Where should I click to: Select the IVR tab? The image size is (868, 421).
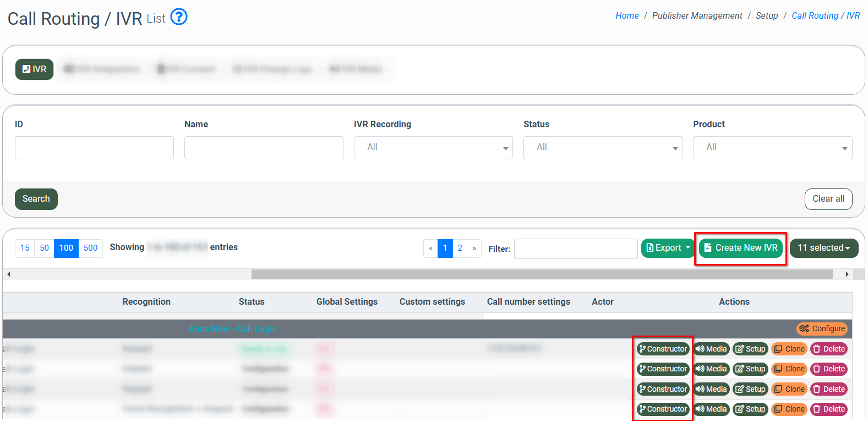(x=34, y=69)
